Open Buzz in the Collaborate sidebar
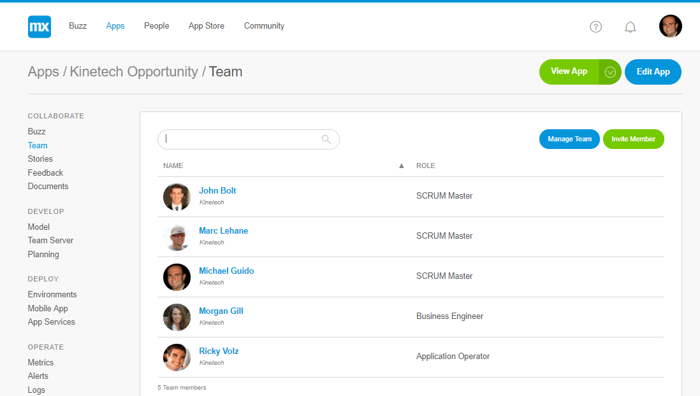Viewport: 700px width, 396px height. (x=37, y=132)
